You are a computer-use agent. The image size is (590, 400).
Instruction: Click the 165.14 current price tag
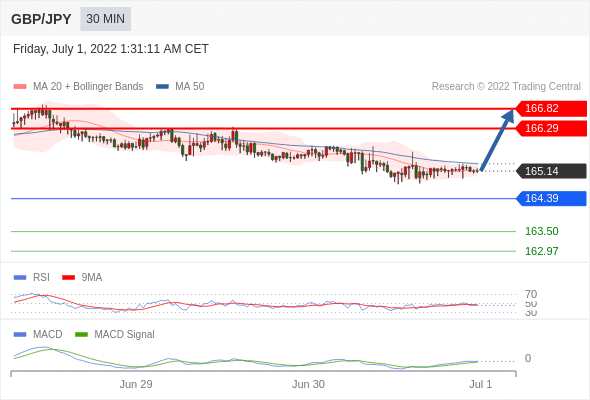point(551,171)
